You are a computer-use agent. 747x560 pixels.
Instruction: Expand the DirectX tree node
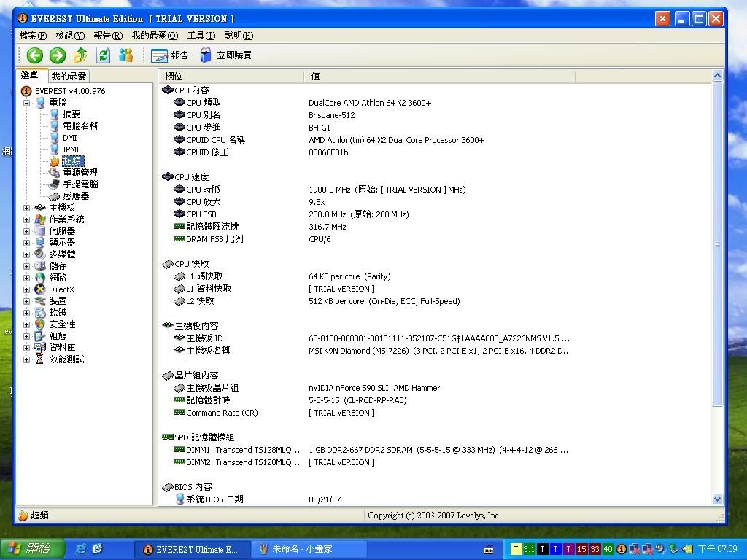(27, 289)
